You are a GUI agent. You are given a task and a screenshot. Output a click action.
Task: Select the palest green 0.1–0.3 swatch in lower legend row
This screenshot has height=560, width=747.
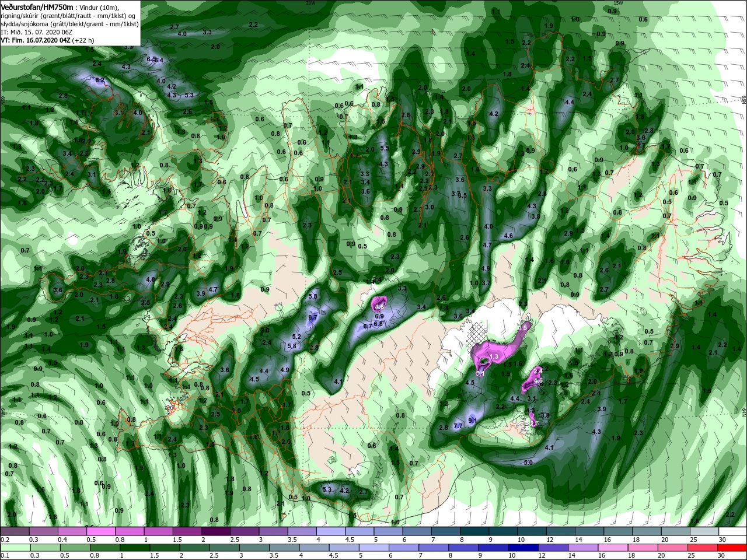tap(15, 548)
